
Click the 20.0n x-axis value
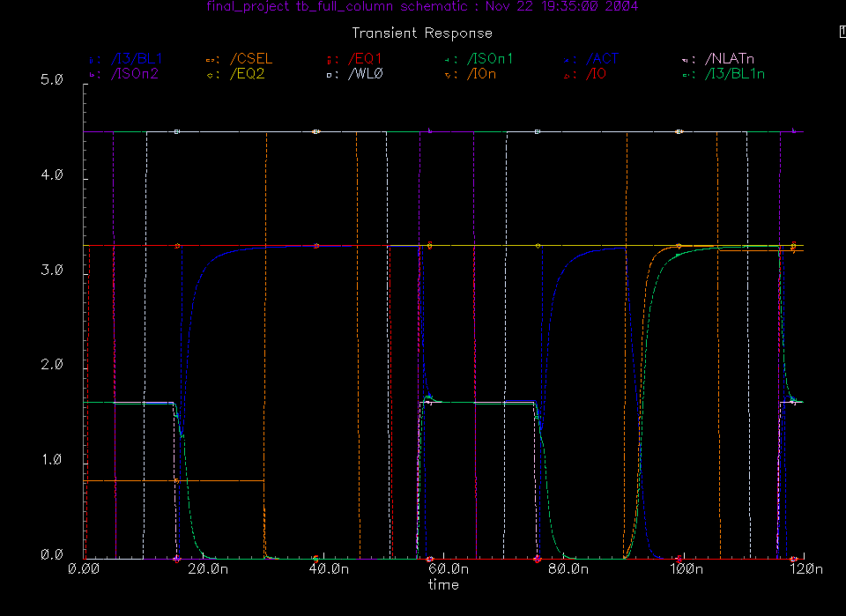208,569
